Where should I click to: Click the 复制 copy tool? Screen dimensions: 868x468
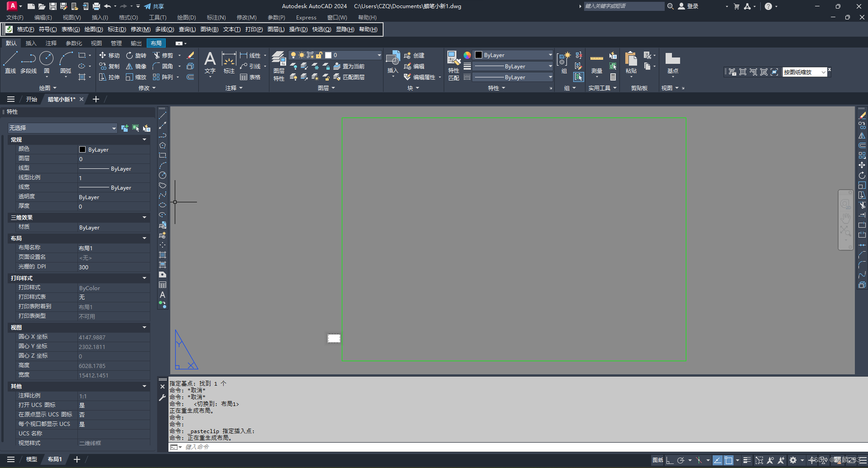(x=109, y=66)
